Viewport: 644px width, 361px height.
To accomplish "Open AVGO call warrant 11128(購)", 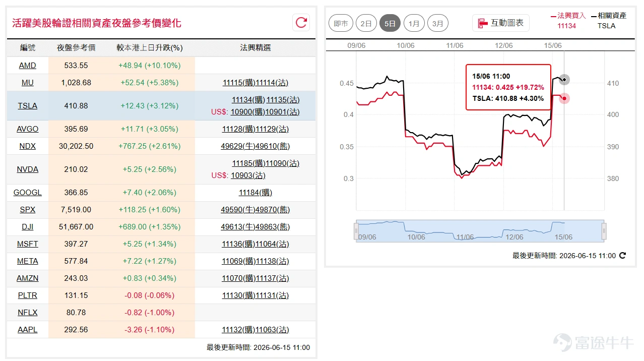I will 239,129.
